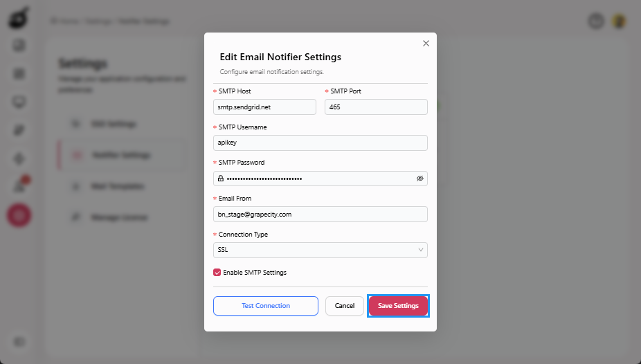This screenshot has height=364, width=641.
Task: Toggle password visibility eye icon
Action: point(420,179)
